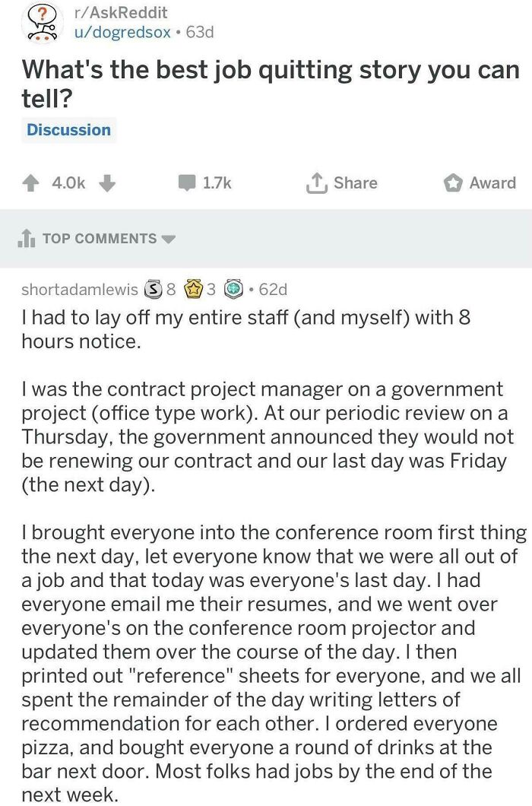This screenshot has height=806, width=532.
Task: Select the Discussion flair tag
Action: pyautogui.click(x=68, y=129)
